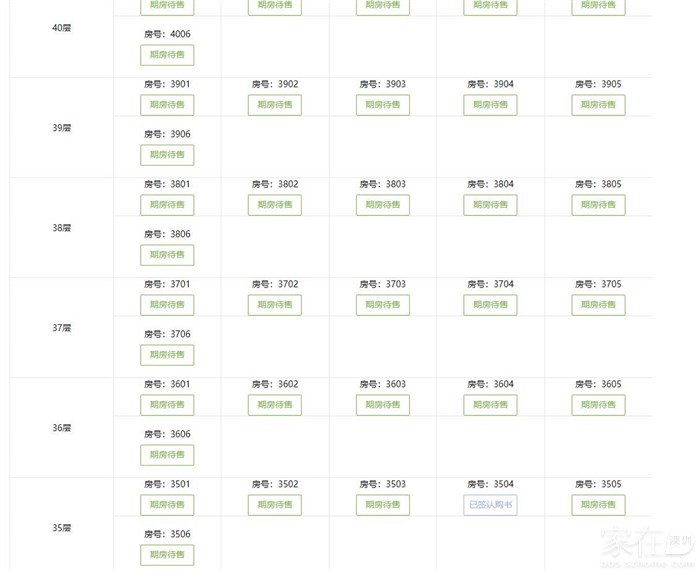Select the status button for room 3706
The image size is (700, 571).
[x=167, y=355]
